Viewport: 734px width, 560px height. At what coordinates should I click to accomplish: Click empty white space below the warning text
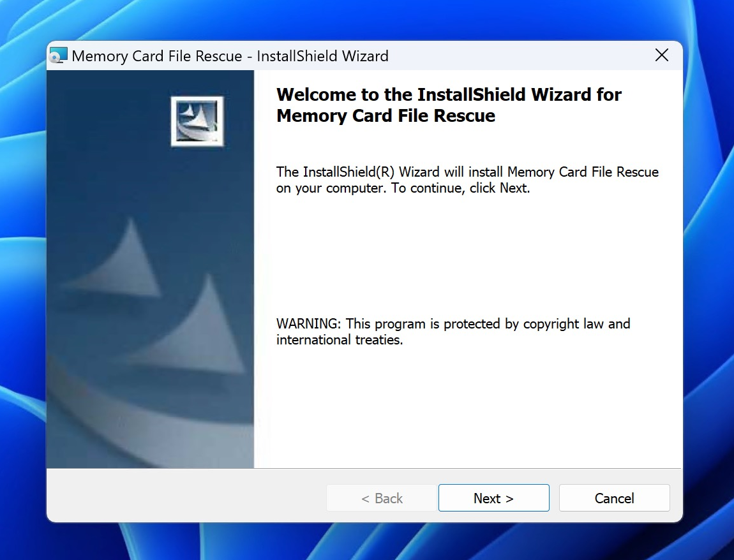point(466,408)
